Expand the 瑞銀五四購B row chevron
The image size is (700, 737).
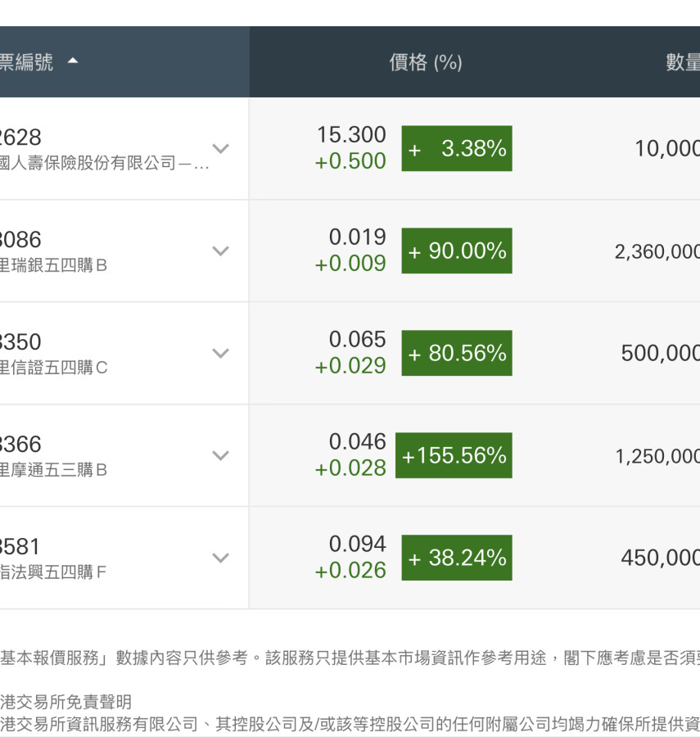tap(220, 251)
